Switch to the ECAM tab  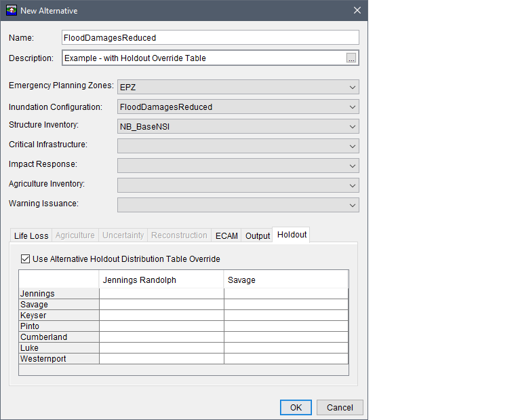tap(226, 235)
